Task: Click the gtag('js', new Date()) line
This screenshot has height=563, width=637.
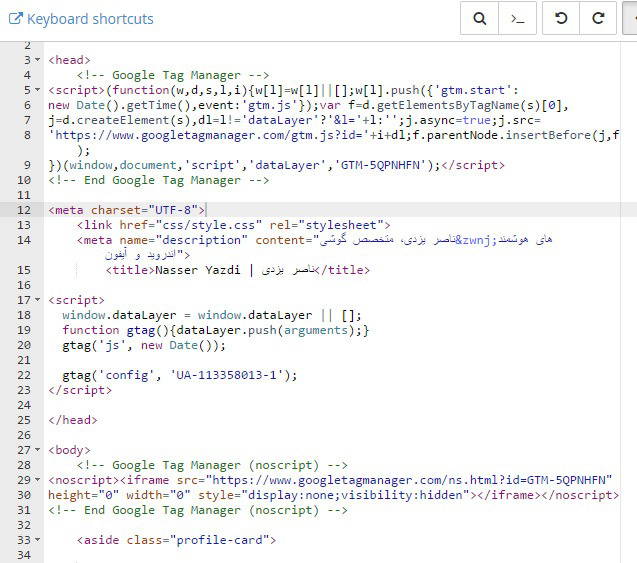Action: [x=144, y=345]
